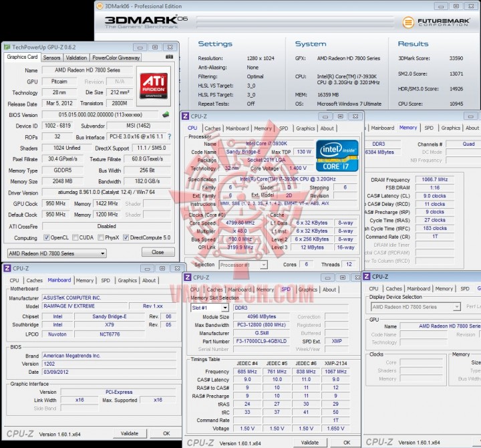Screen dimensions: 481x448
Task: Switch to the Sensors tab in GPU-Z
Action: [x=51, y=58]
